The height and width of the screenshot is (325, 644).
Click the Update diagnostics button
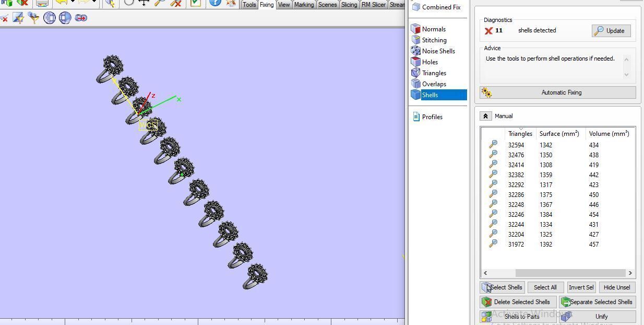coord(611,31)
